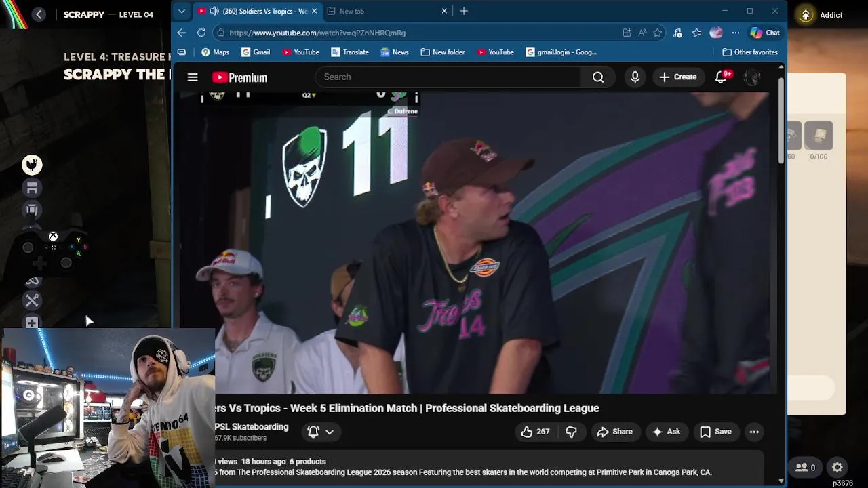Image resolution: width=868 pixels, height=488 pixels.
Task: Open the Edge media control icon
Action: click(x=677, y=33)
